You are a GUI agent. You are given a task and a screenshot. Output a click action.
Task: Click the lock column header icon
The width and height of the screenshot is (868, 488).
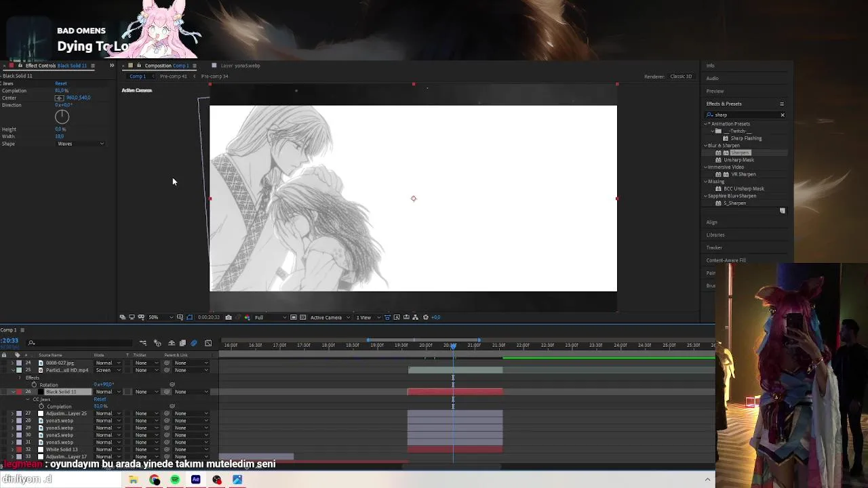pos(4,355)
